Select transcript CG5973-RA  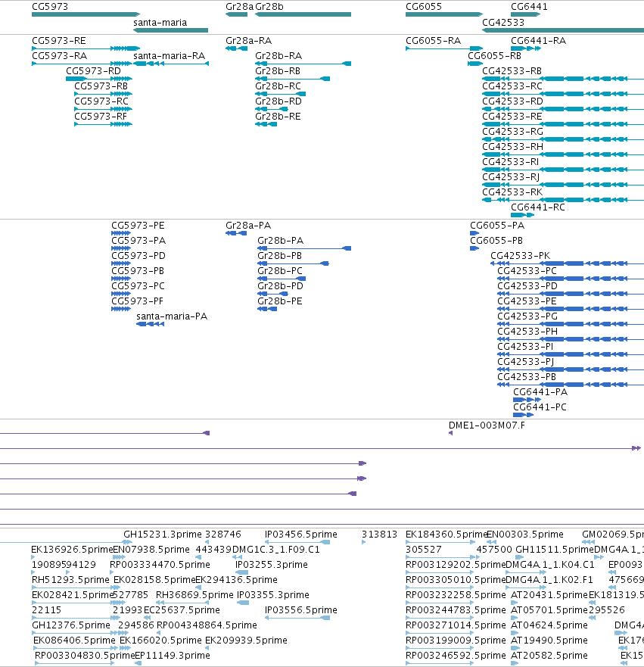coord(82,64)
